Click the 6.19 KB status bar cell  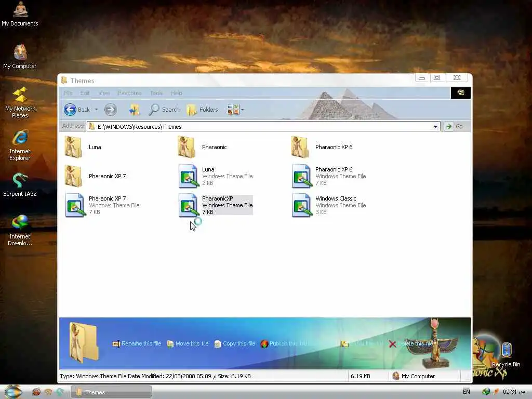pos(368,376)
